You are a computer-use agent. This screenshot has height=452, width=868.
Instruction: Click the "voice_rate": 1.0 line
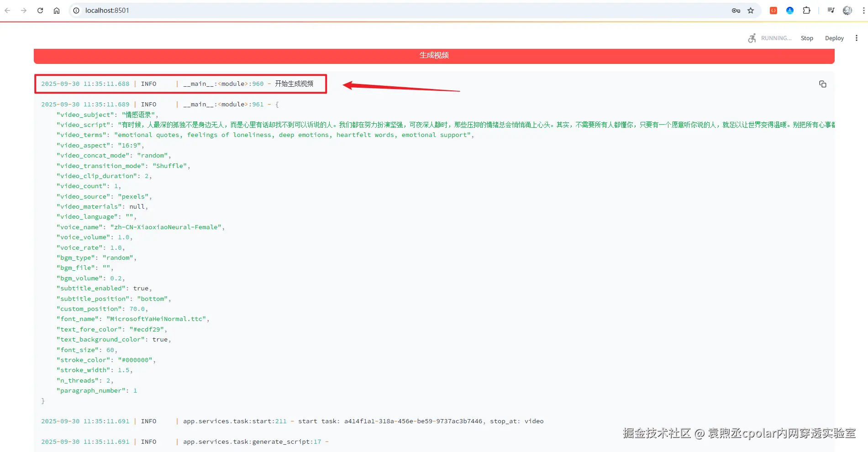[x=91, y=247]
